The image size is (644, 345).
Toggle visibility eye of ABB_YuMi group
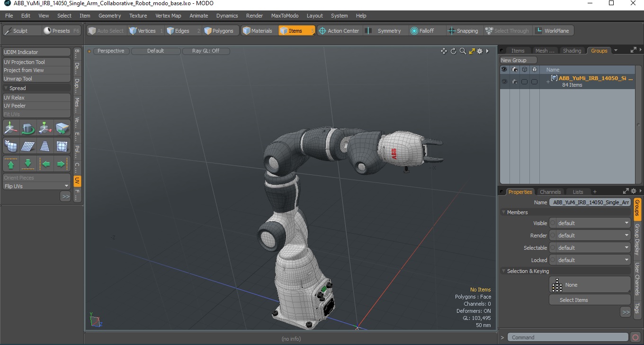[504, 82]
